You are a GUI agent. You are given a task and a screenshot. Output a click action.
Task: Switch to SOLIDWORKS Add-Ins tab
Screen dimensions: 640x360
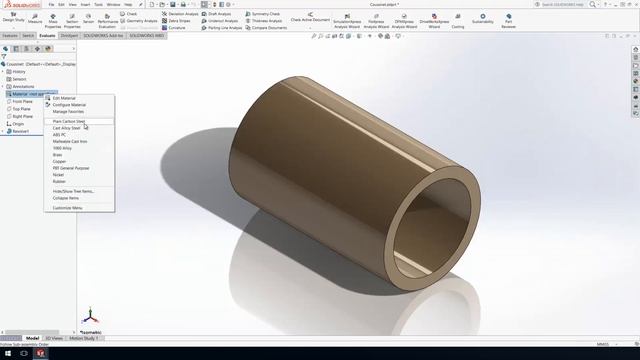[x=103, y=36]
